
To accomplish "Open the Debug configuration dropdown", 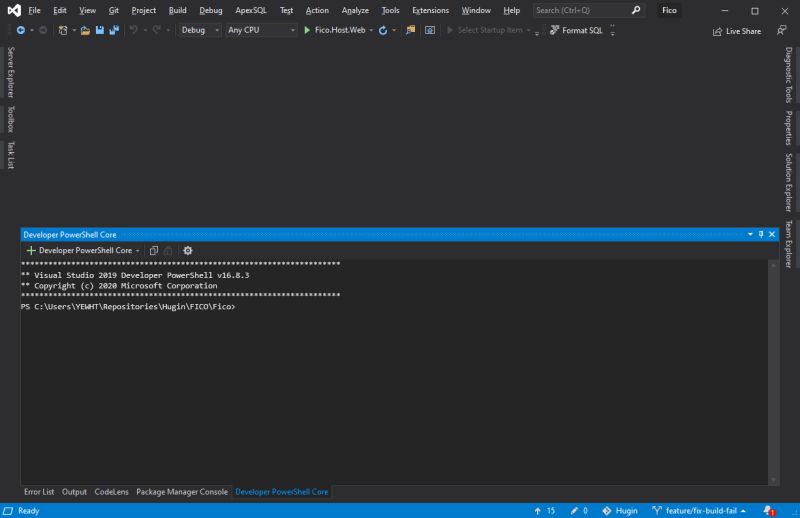I will click(x=199, y=30).
